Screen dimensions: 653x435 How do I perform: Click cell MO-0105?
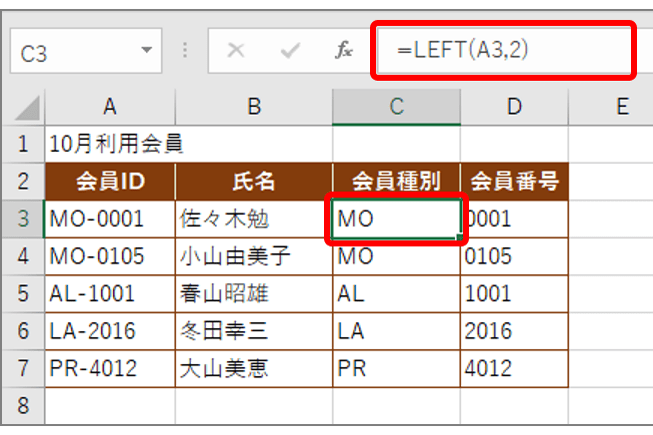coord(110,256)
